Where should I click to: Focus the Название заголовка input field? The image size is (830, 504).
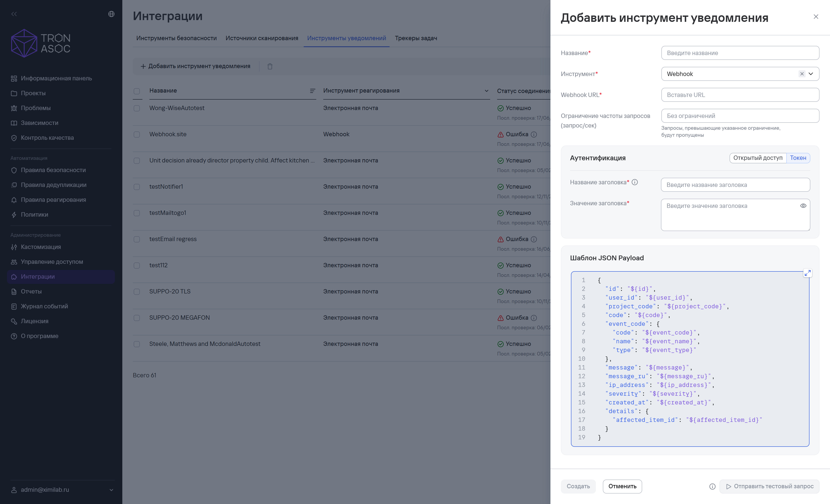pyautogui.click(x=735, y=185)
